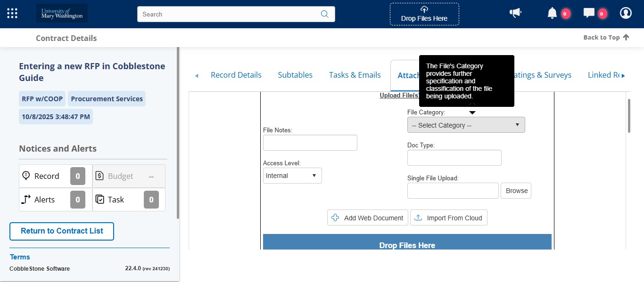Click the left chevron to scroll tabs

pyautogui.click(x=197, y=75)
